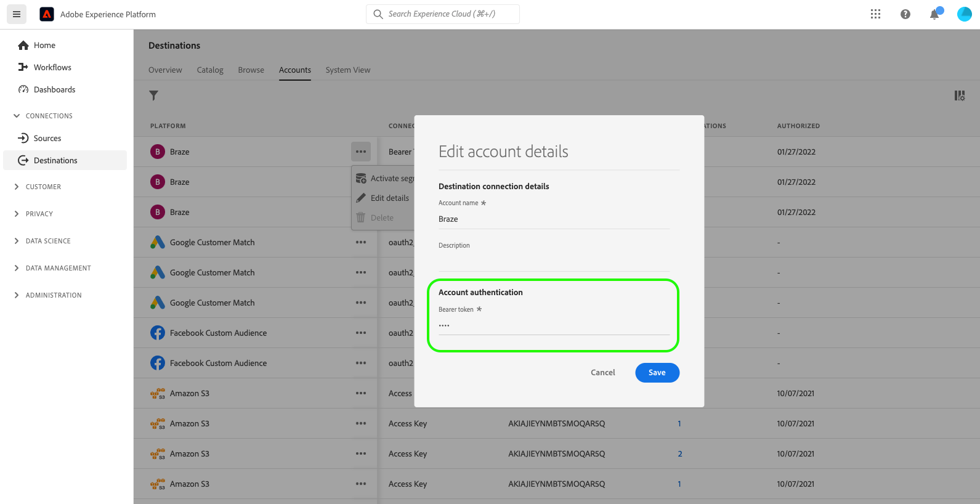Open more actions for first Facebook Custom Audience row
The image size is (980, 504).
(361, 333)
